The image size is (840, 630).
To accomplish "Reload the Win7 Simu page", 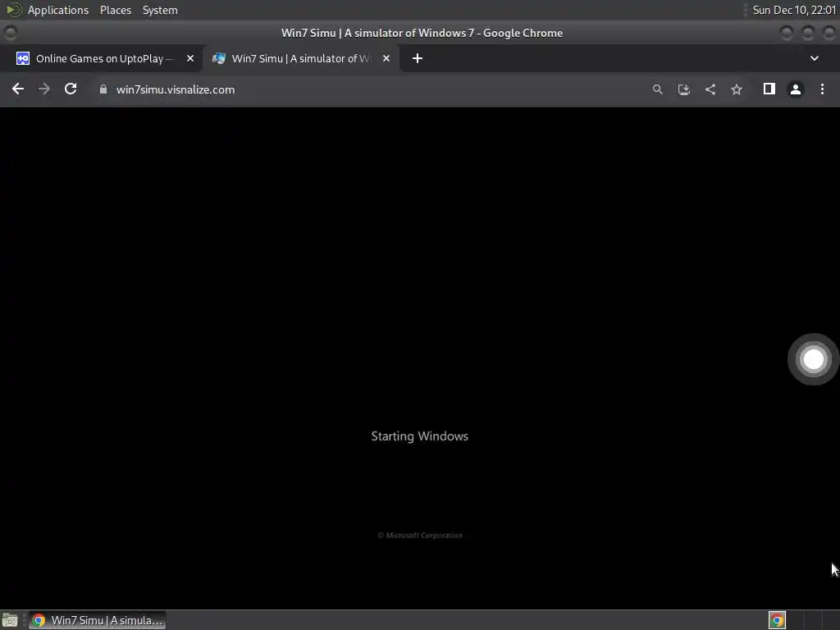I will pos(71,89).
